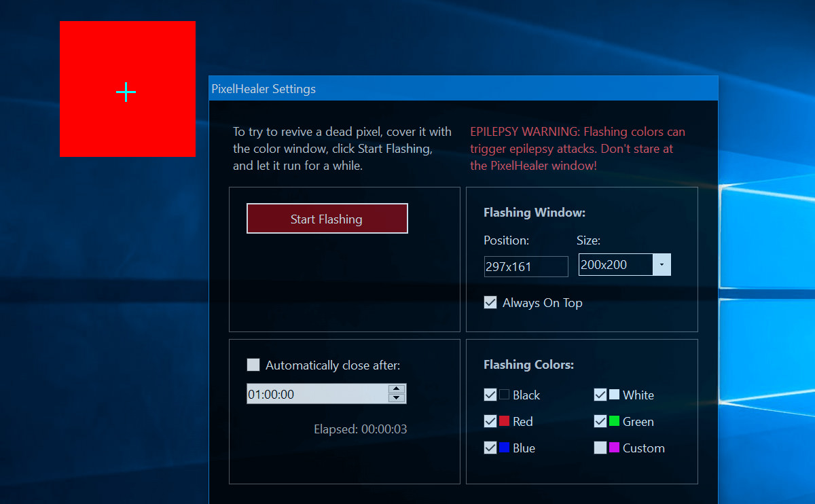The height and width of the screenshot is (504, 815).
Task: Increase auto-close time with up arrow
Action: click(397, 389)
